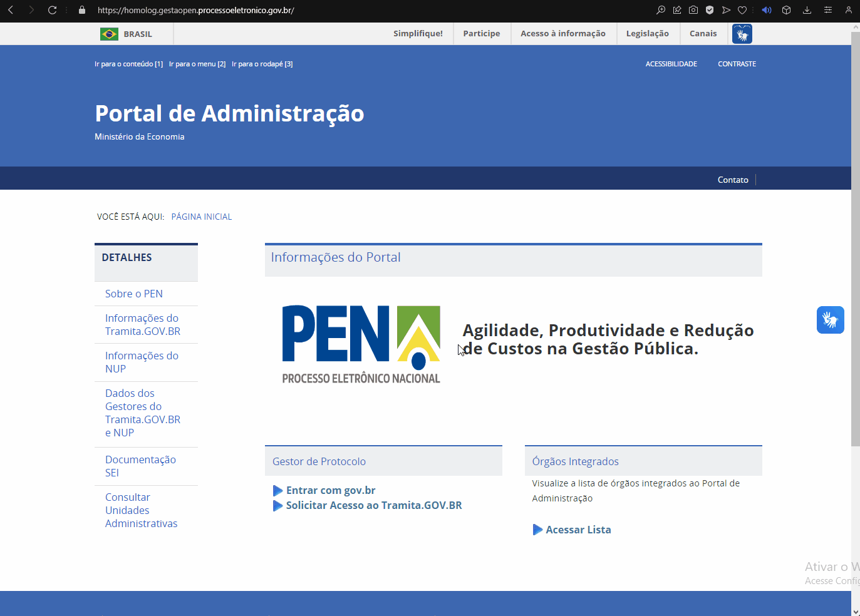Screen dimensions: 860x616
Task: Open the Canais menu item
Action: (x=703, y=34)
